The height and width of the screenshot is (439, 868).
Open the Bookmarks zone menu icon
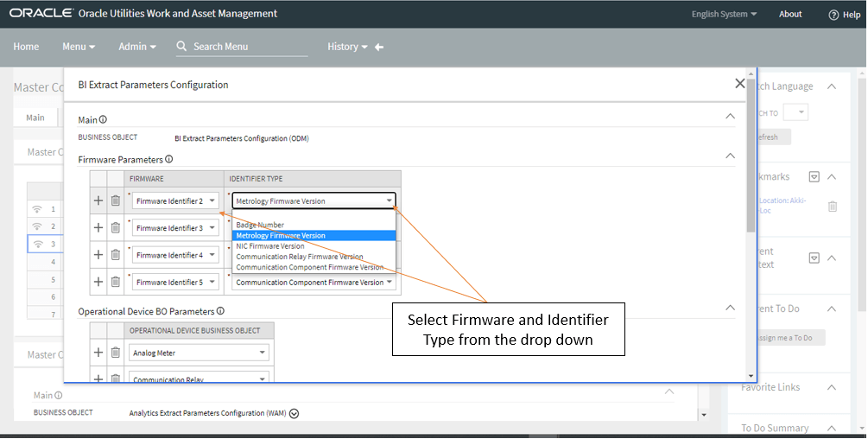[x=814, y=177]
